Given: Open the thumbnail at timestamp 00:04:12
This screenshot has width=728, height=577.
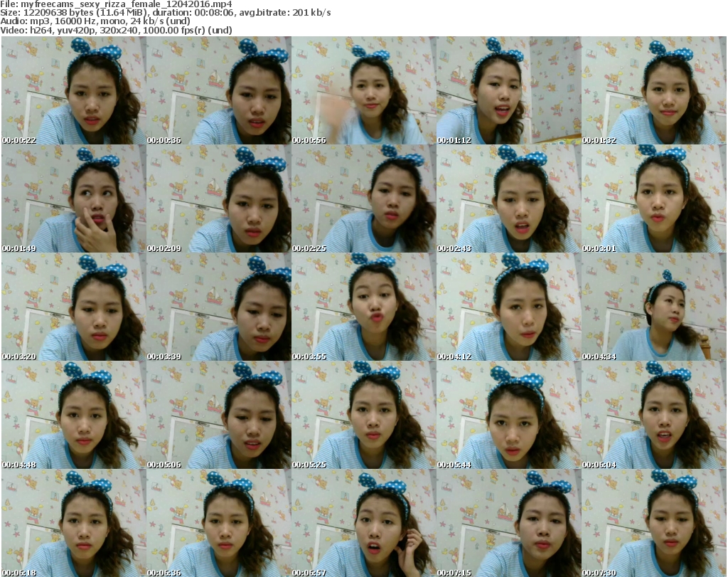Looking at the screenshot, I should [x=509, y=307].
